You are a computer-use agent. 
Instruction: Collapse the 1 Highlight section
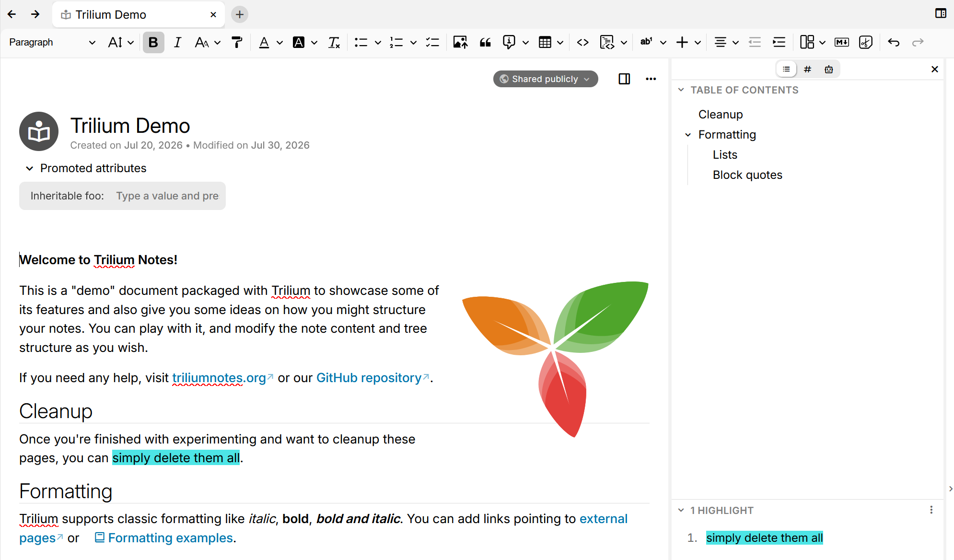click(x=681, y=510)
